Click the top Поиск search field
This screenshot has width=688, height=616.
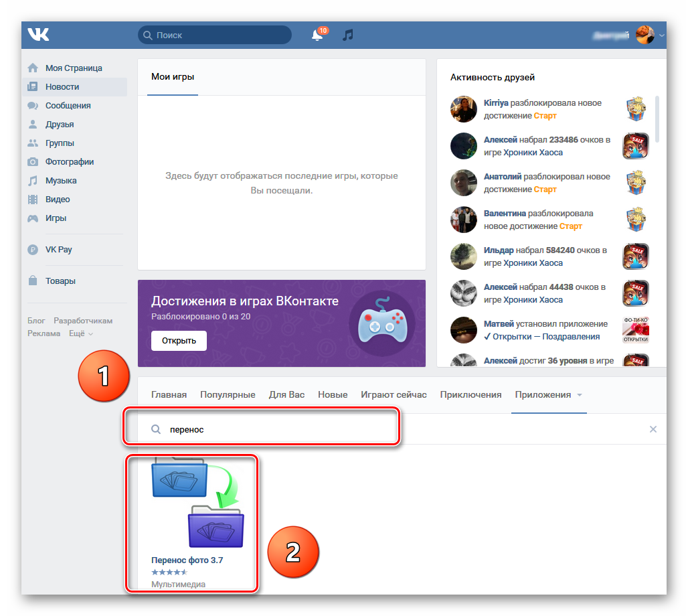point(215,35)
